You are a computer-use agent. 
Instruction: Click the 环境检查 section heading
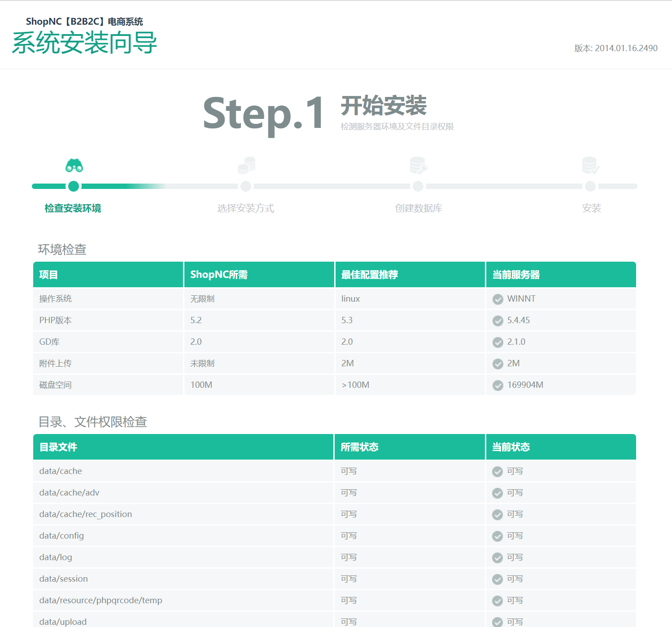62,250
